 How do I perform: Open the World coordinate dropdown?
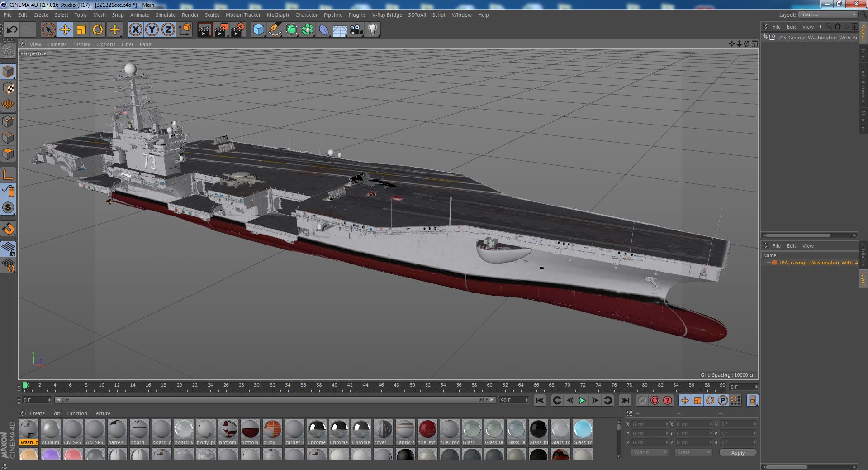tap(649, 452)
